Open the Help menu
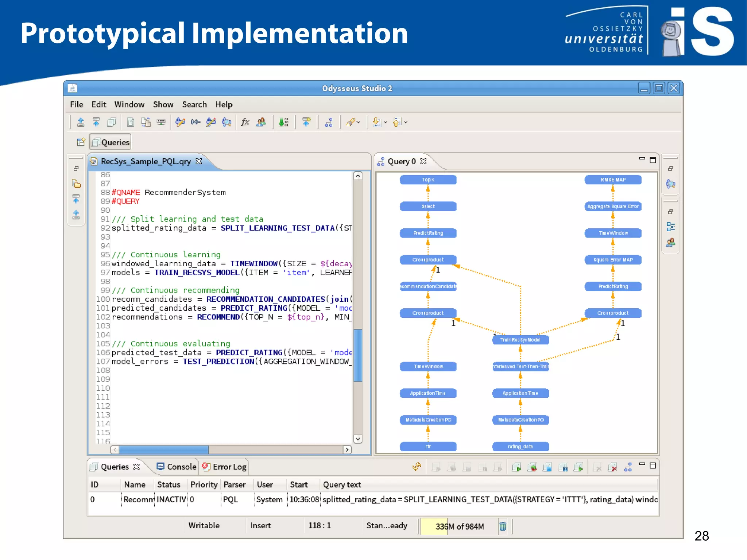 click(224, 105)
